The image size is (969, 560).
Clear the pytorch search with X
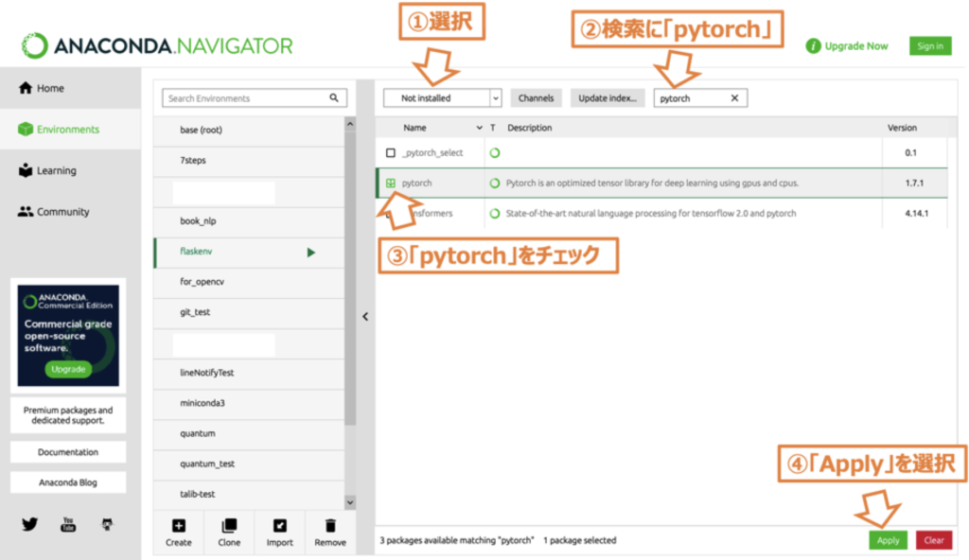click(734, 97)
